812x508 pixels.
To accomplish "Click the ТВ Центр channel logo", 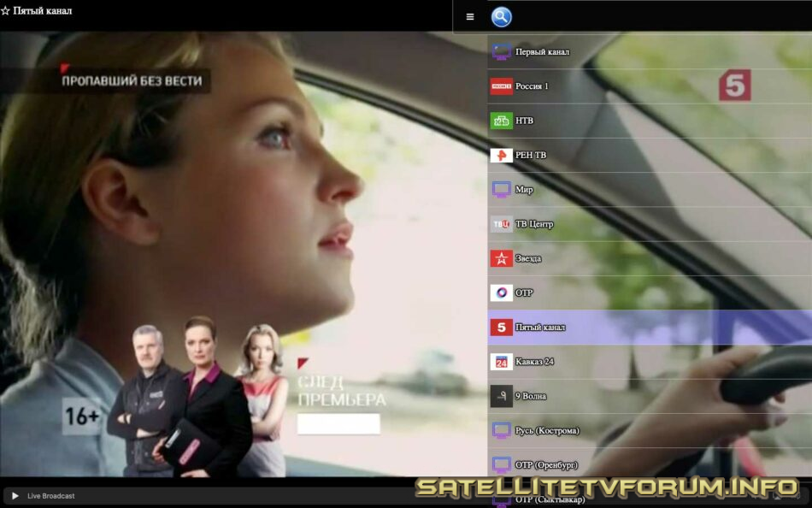I will [x=501, y=224].
